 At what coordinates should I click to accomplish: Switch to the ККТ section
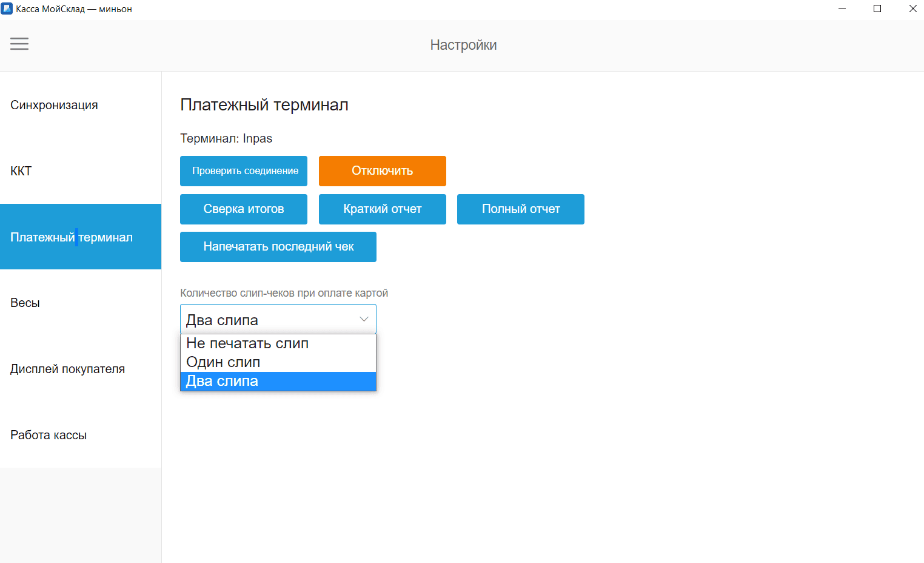[x=21, y=170]
